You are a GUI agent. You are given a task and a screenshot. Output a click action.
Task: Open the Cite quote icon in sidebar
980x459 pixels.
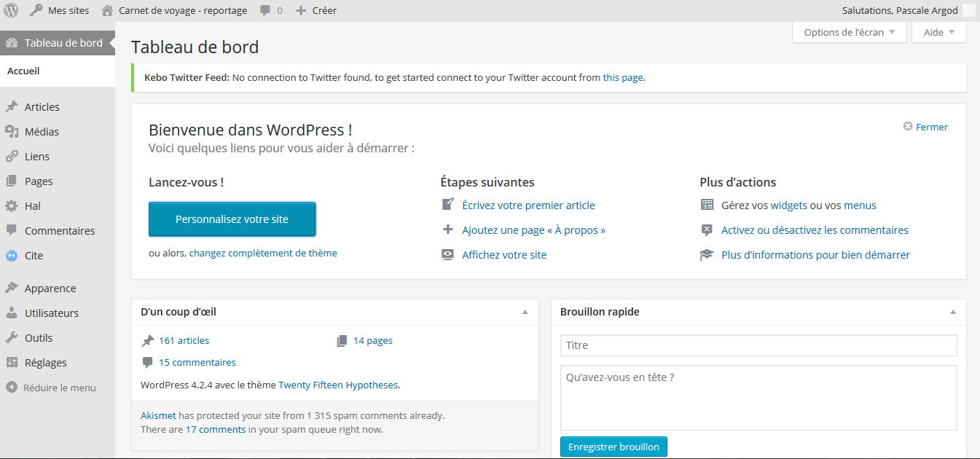12,256
